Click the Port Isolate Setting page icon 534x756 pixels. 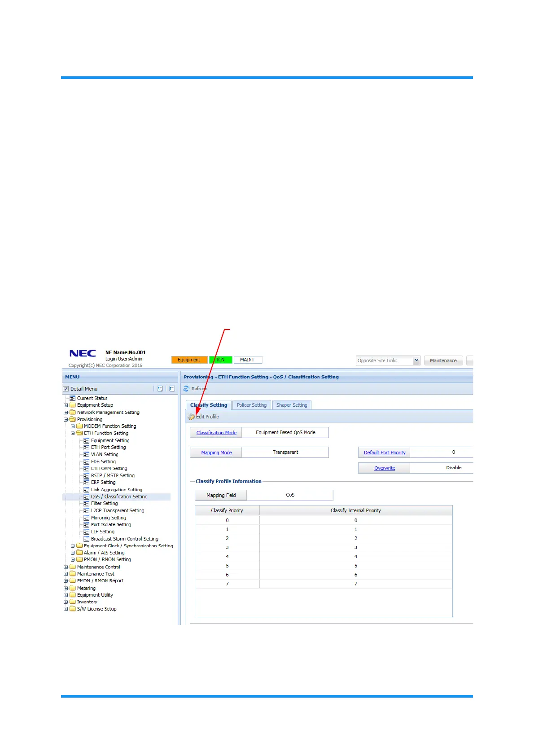(86, 524)
